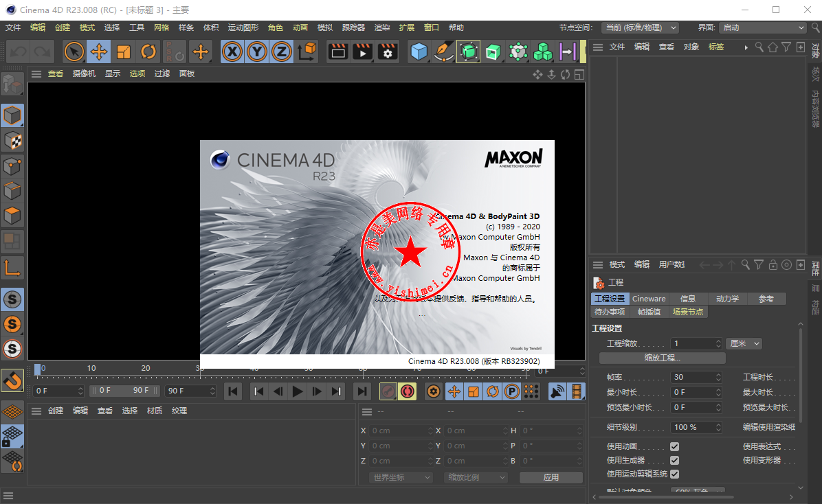
Task: Open the volume builder green cubes icon
Action: pyautogui.click(x=542, y=52)
